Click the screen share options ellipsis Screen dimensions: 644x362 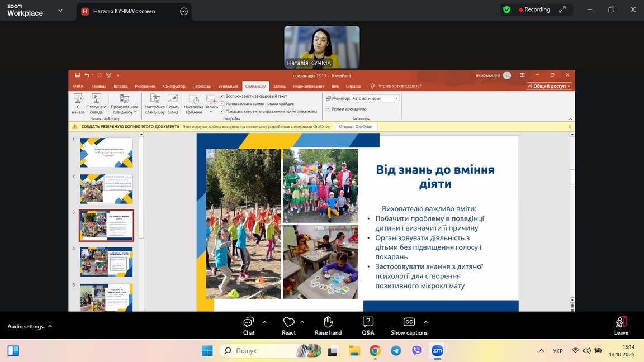(x=184, y=11)
